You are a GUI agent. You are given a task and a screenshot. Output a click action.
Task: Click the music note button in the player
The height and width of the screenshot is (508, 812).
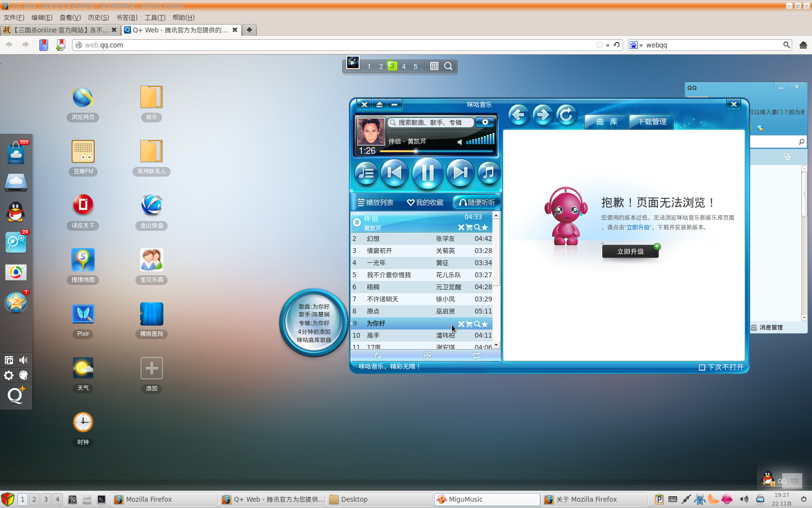point(489,173)
